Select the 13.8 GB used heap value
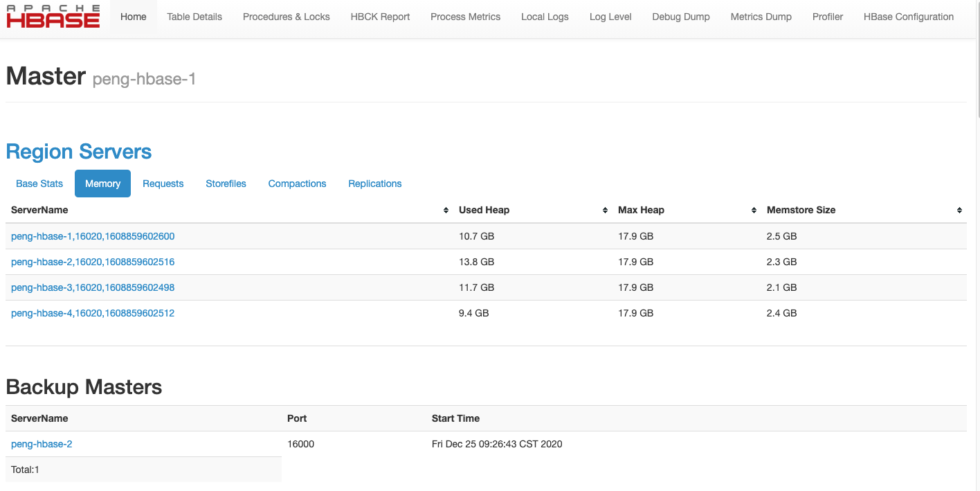The width and height of the screenshot is (980, 491). 476,262
